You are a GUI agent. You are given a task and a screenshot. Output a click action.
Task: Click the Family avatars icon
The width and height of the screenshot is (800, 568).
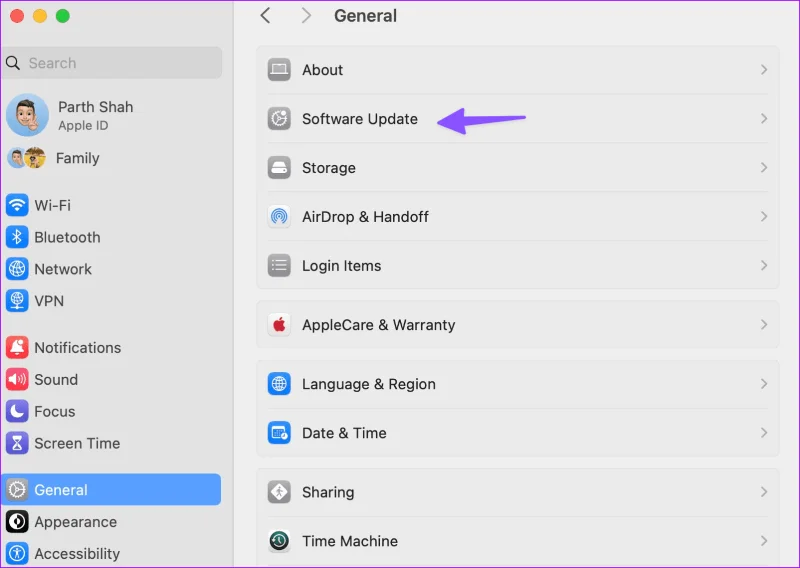coord(27,158)
